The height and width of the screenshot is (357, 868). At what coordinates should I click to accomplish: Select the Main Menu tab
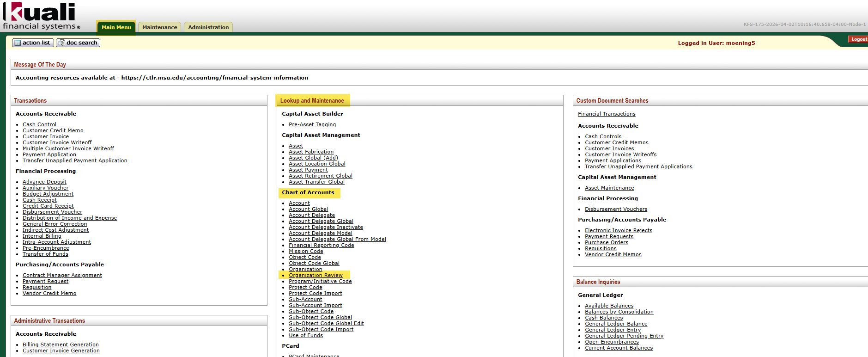click(x=116, y=27)
